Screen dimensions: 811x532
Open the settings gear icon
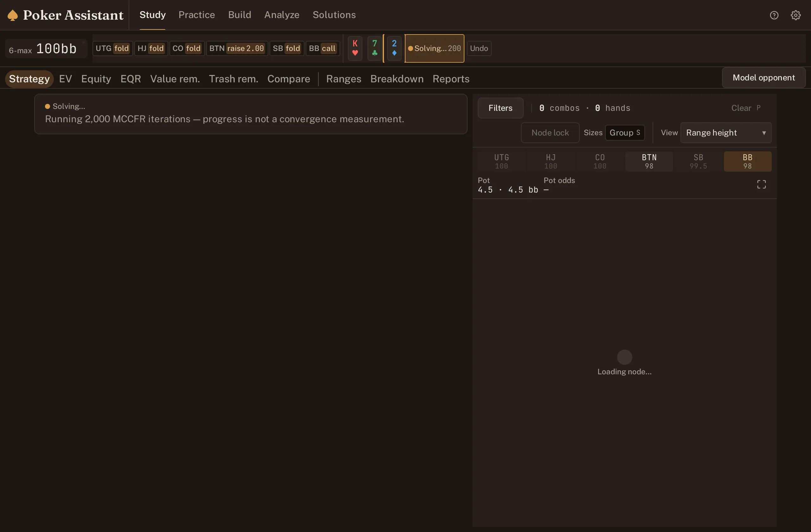(x=796, y=15)
